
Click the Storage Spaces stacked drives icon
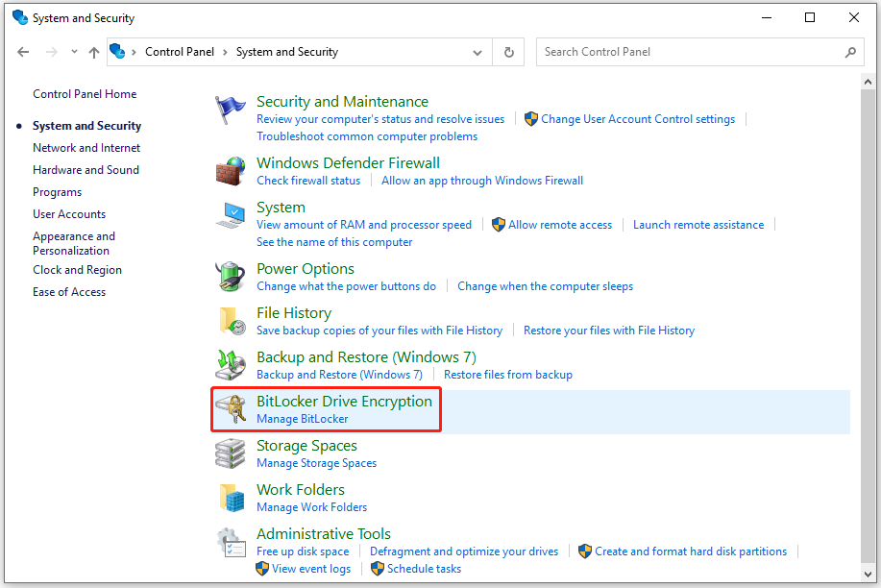tap(231, 453)
